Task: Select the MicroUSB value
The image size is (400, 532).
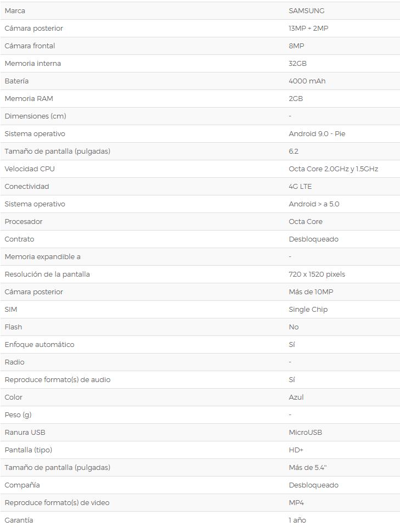Action: coord(306,433)
